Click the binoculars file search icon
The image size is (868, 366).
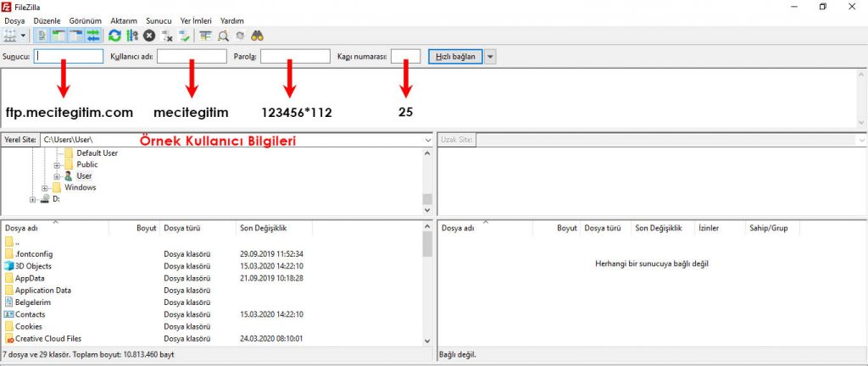coord(257,36)
